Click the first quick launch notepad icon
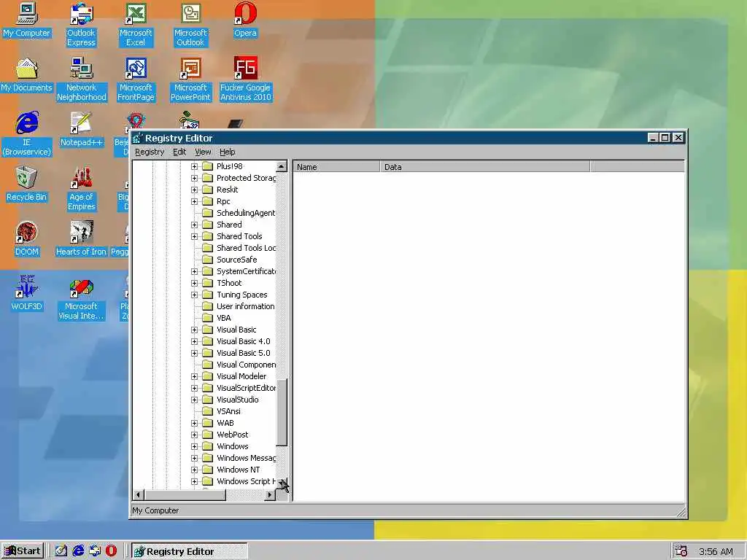Image resolution: width=747 pixels, height=560 pixels. [61, 551]
